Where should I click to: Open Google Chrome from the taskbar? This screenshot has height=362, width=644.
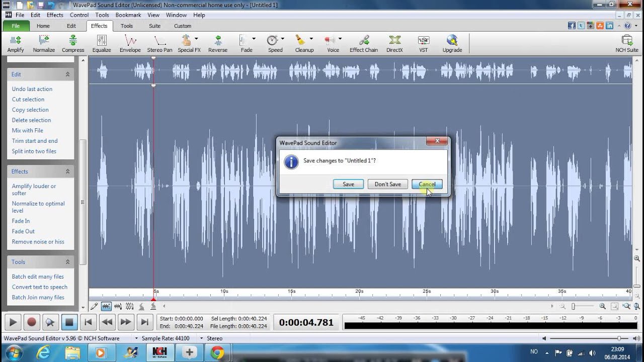tap(217, 352)
